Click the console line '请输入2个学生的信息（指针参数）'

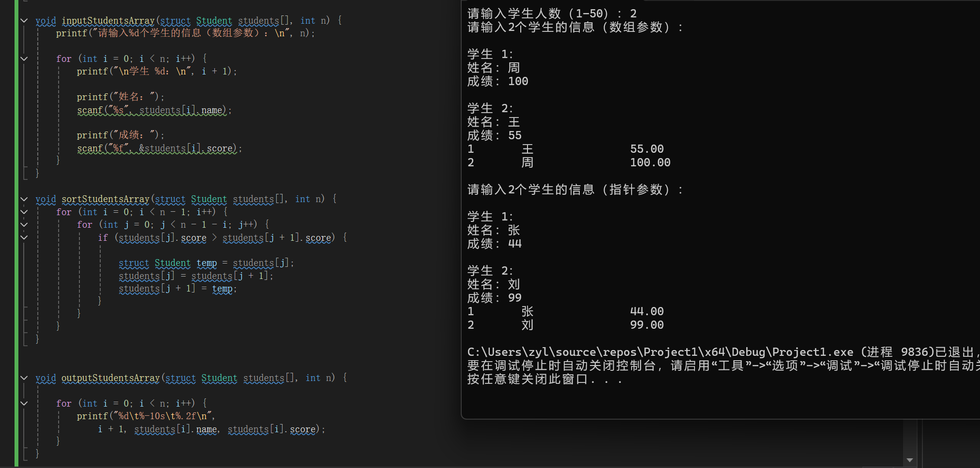point(575,190)
